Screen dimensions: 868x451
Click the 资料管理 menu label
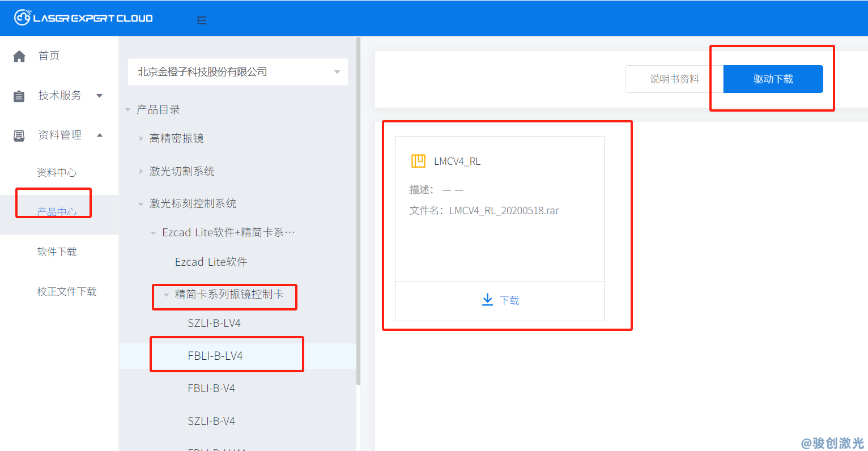tap(60, 135)
